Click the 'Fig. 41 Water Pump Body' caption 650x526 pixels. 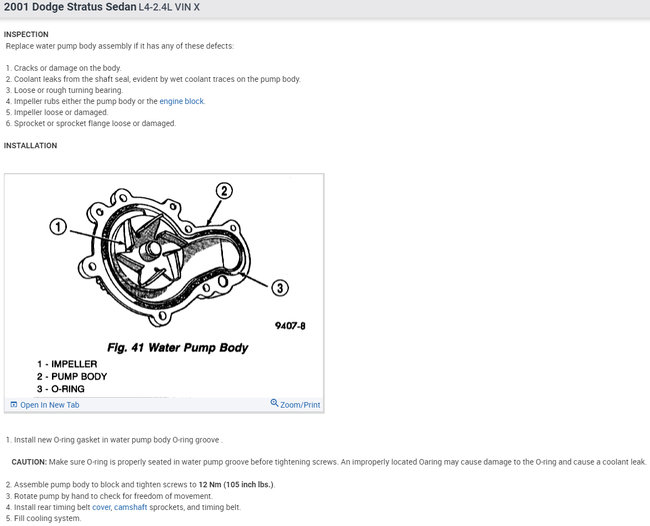[x=177, y=347]
